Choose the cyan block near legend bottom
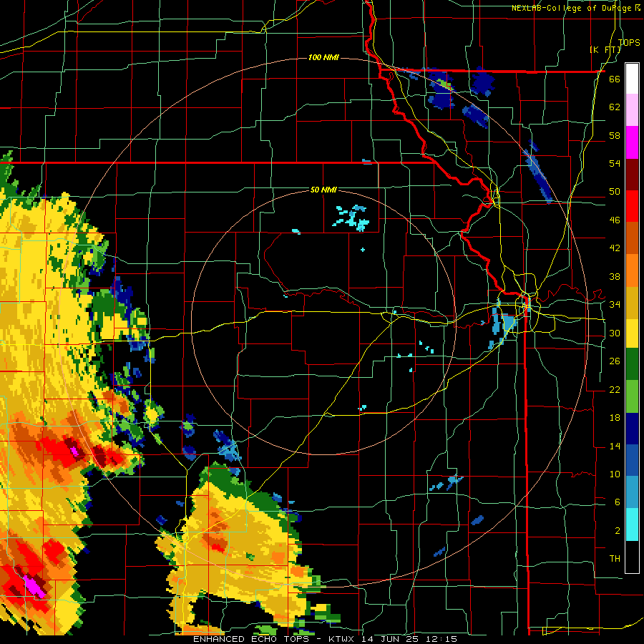 [632, 525]
